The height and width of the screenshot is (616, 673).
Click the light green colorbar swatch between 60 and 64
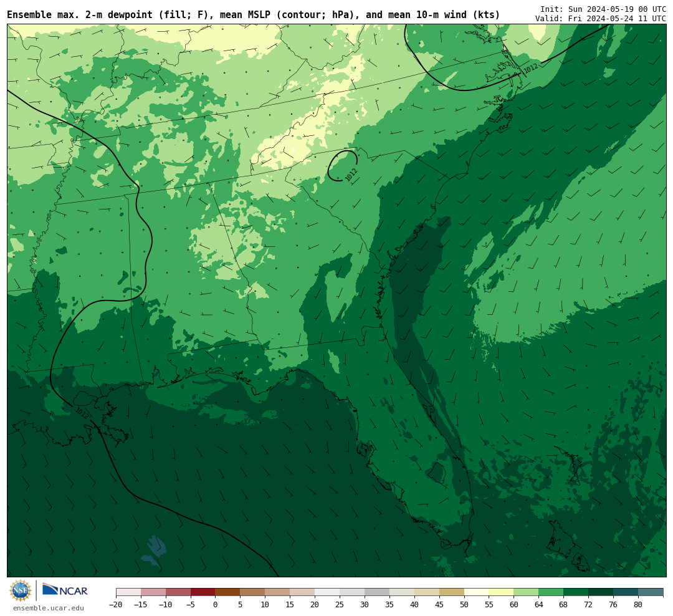[526, 592]
